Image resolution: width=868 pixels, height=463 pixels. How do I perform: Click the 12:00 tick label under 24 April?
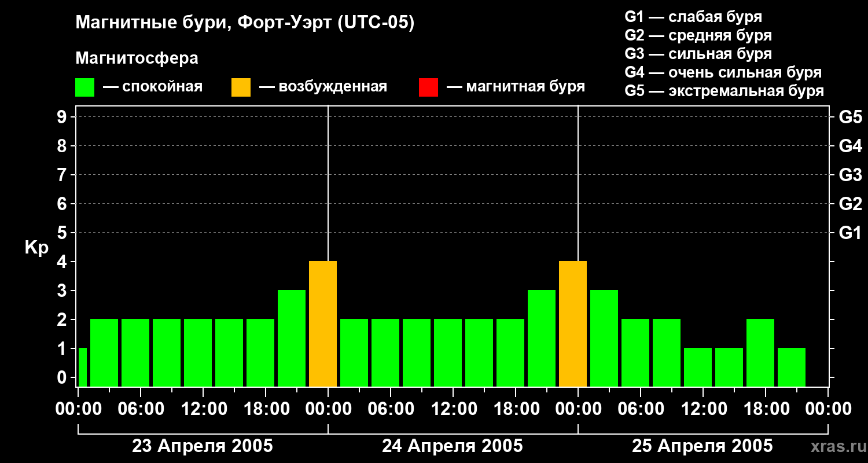point(453,409)
